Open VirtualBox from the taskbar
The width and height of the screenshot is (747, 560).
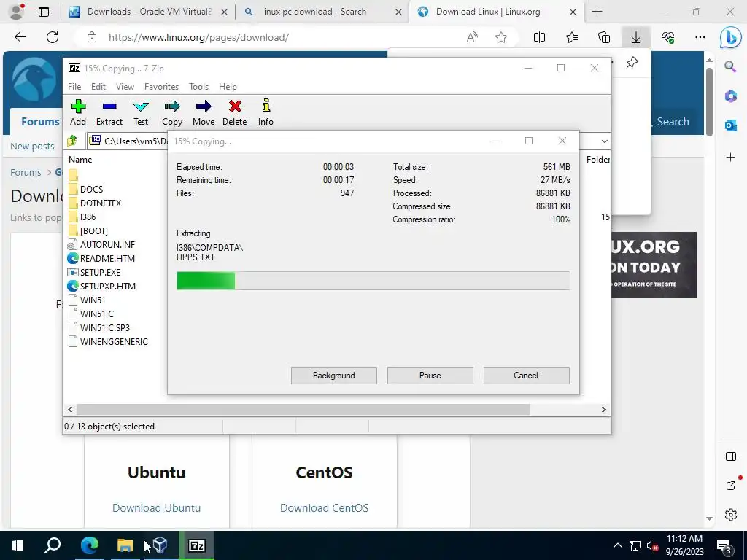pos(160,545)
